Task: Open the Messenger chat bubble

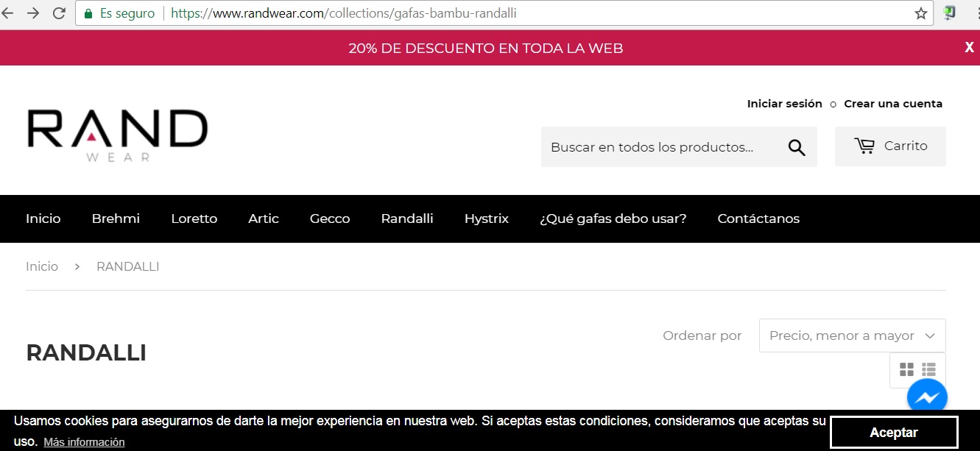Action: pyautogui.click(x=927, y=397)
